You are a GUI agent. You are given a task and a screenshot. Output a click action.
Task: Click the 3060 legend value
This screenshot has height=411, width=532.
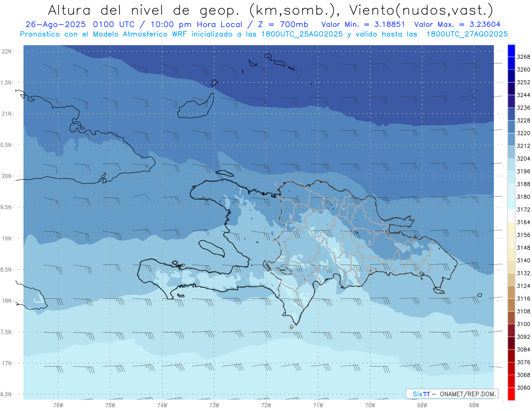click(x=524, y=388)
